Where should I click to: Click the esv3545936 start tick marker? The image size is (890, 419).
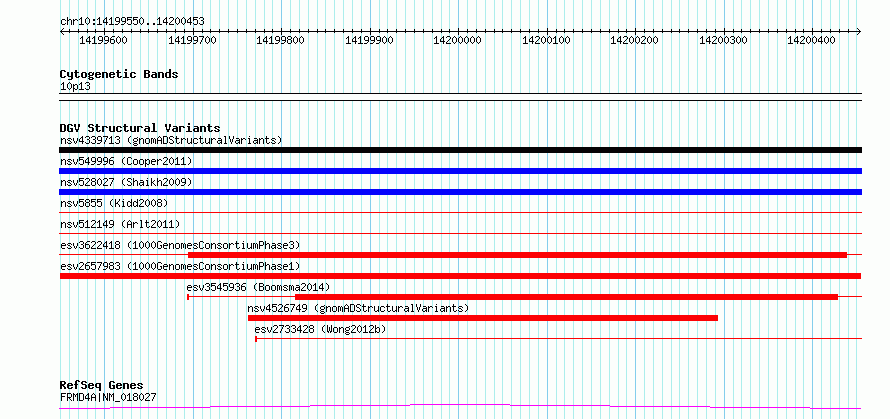tap(188, 297)
